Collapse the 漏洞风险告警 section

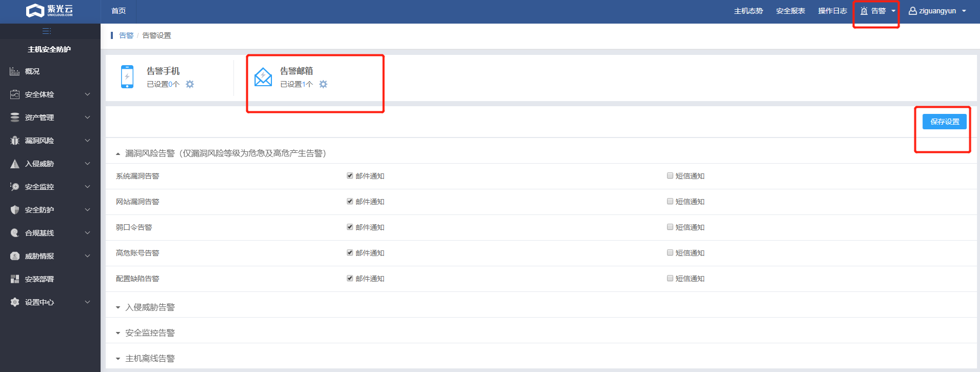118,153
